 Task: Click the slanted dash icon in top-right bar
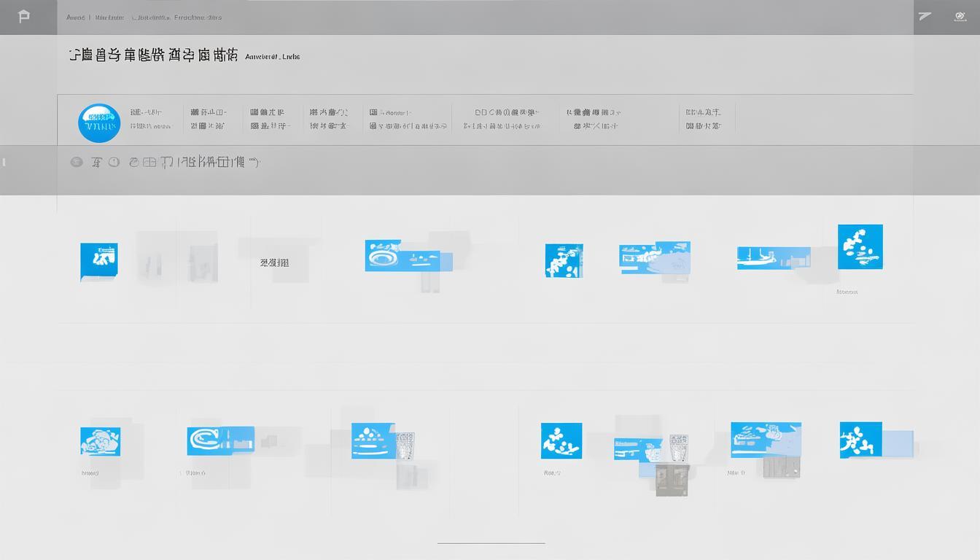pos(925,16)
